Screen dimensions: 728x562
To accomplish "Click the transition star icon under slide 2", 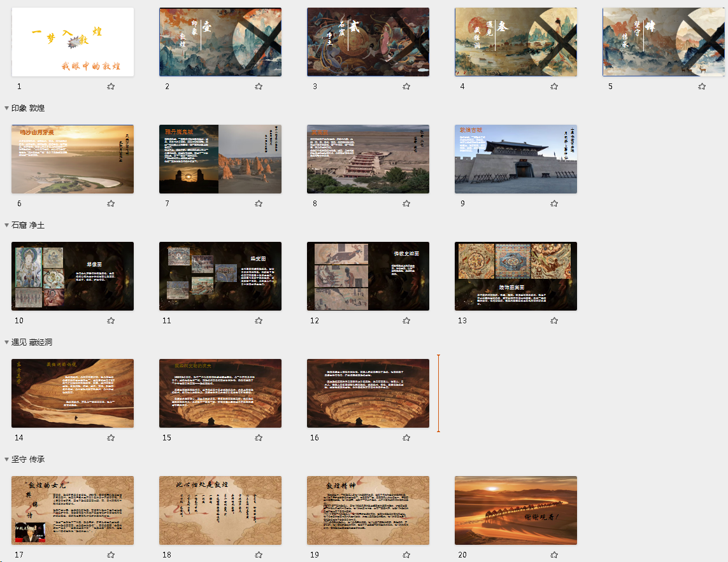I will 259,87.
